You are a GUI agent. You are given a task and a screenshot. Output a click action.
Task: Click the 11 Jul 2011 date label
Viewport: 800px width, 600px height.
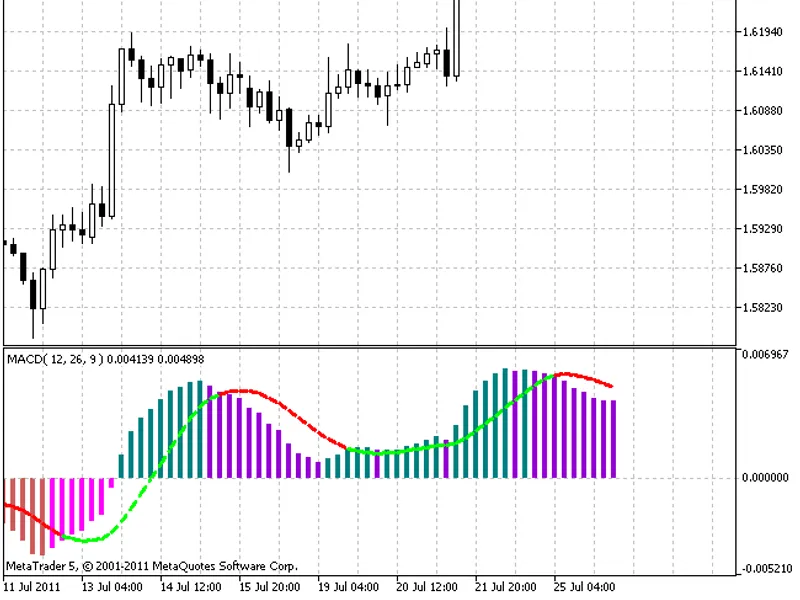(x=32, y=587)
